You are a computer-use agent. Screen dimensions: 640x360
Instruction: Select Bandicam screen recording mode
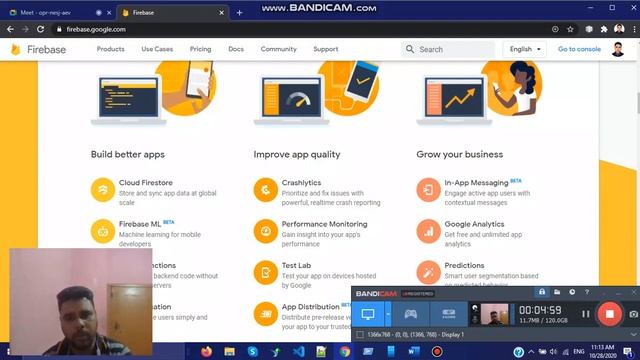(368, 314)
